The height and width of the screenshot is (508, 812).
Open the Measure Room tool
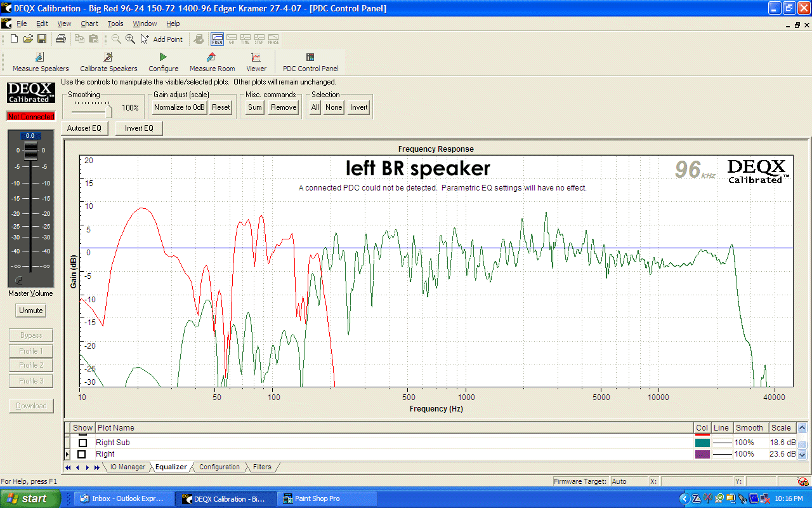pos(212,62)
